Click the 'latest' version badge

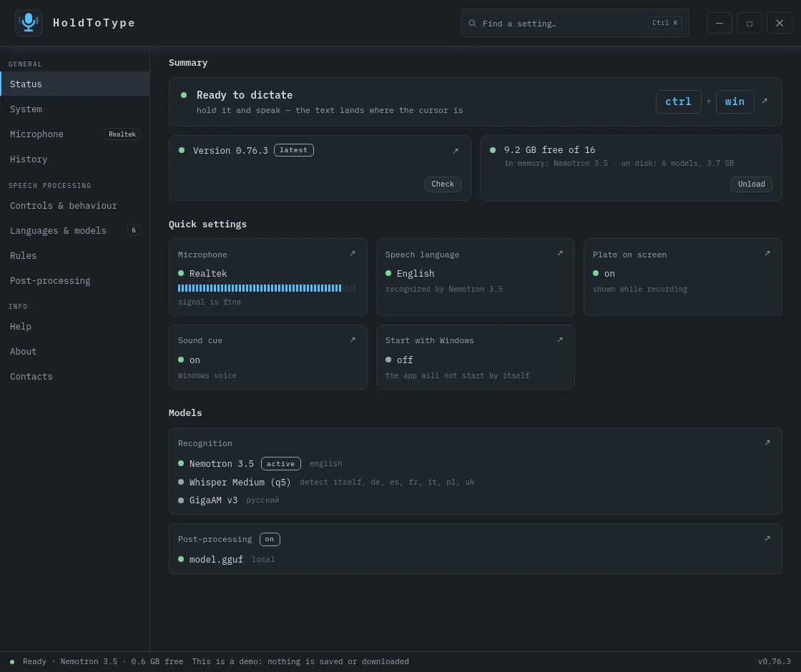[294, 150]
